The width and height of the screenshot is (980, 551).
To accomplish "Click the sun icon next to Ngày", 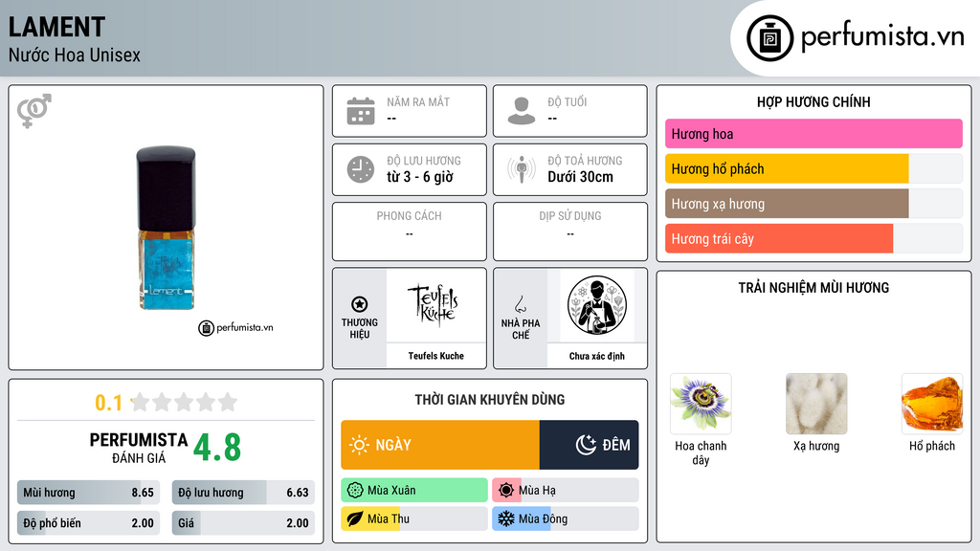I will pyautogui.click(x=359, y=445).
